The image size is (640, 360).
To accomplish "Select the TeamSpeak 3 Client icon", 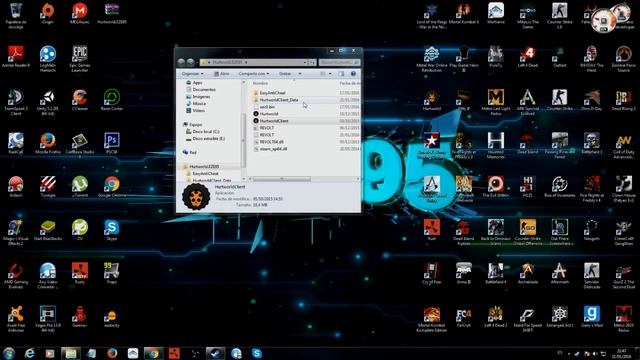I will (16, 102).
